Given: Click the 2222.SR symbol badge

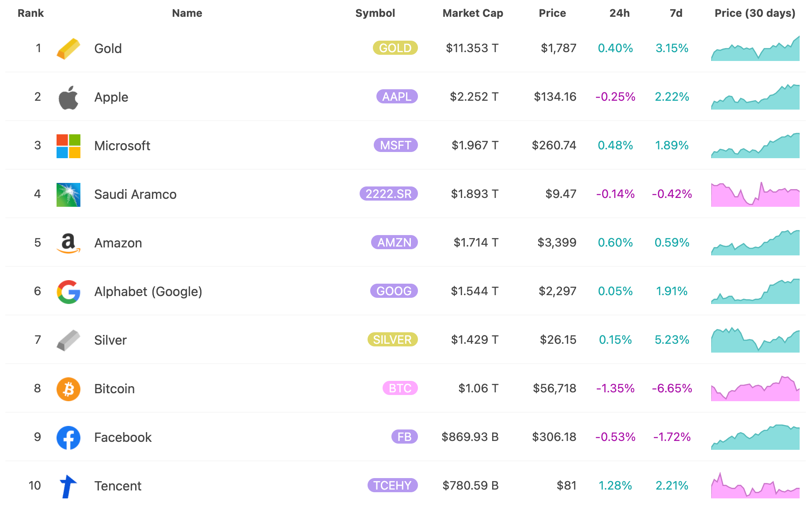Looking at the screenshot, I should (388, 194).
